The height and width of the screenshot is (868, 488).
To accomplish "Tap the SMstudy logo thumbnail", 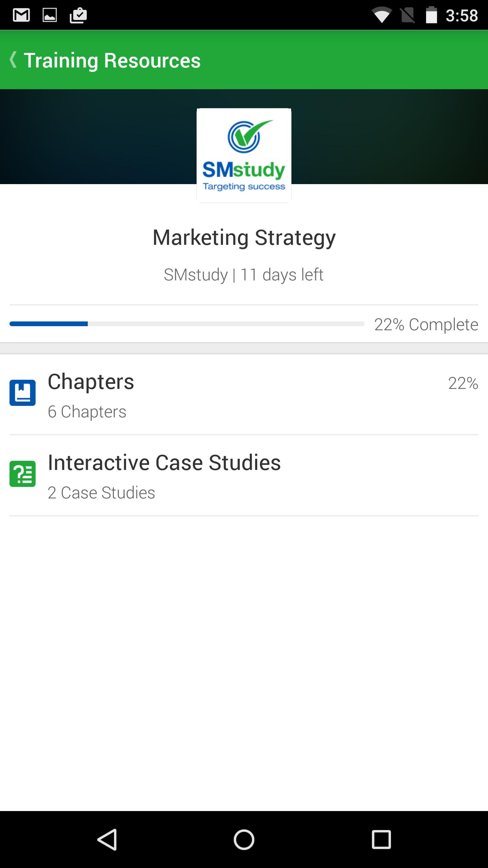I will click(244, 156).
